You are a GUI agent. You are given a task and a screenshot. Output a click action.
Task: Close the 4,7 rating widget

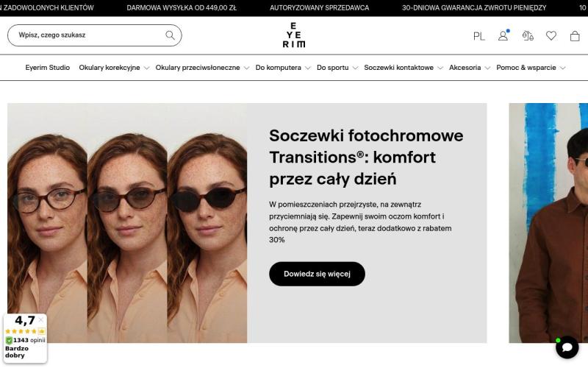pyautogui.click(x=41, y=320)
